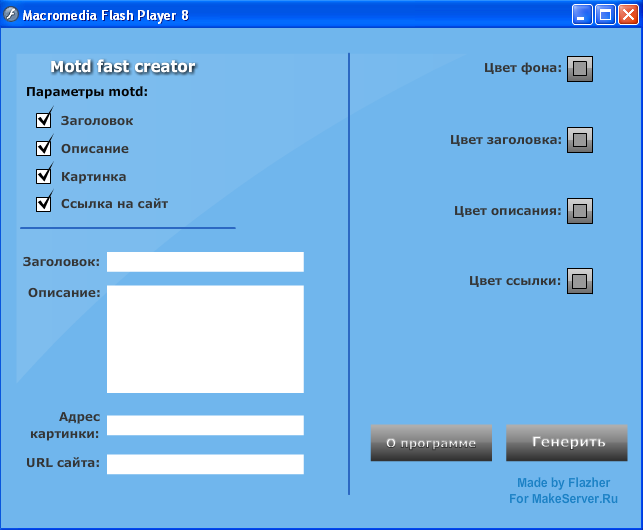Click the Адрес картинки input field
The width and height of the screenshot is (643, 530).
[x=205, y=425]
